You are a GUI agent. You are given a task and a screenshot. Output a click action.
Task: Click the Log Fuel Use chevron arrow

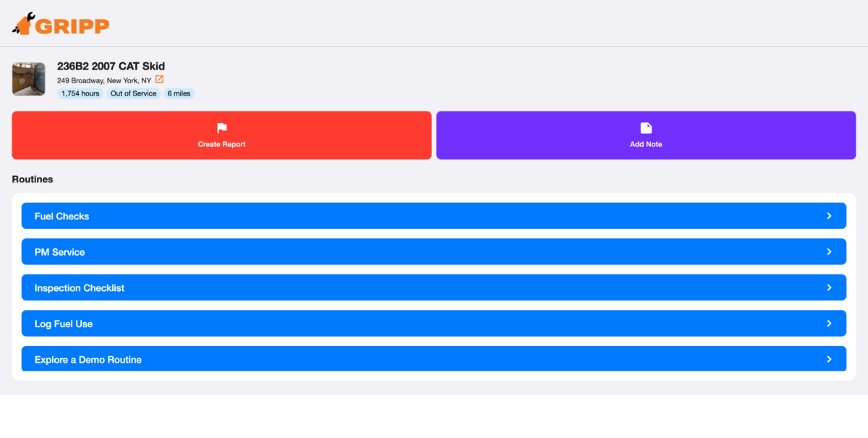829,324
